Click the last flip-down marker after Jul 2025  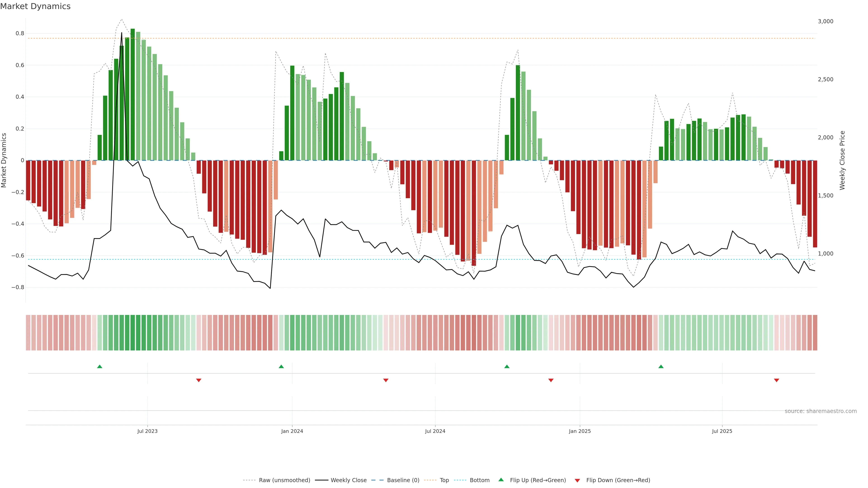tap(776, 380)
